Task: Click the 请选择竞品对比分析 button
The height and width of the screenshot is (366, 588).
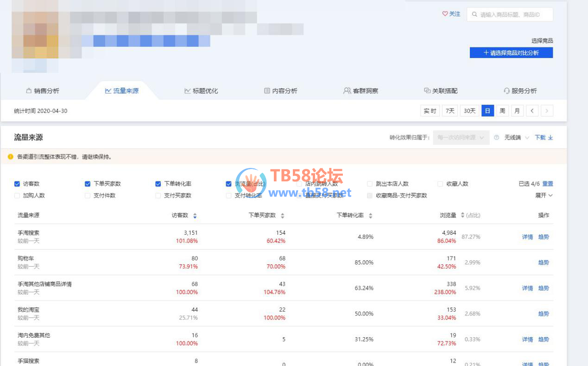Action: (511, 53)
